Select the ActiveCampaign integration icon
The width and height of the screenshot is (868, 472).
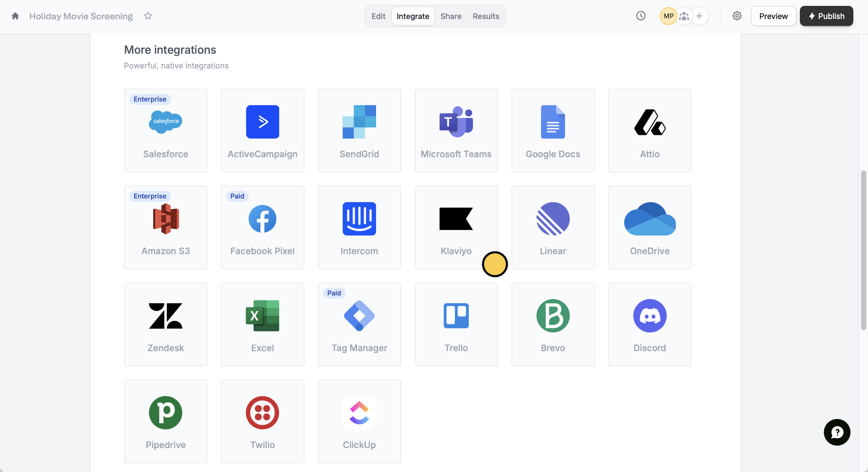tap(262, 122)
